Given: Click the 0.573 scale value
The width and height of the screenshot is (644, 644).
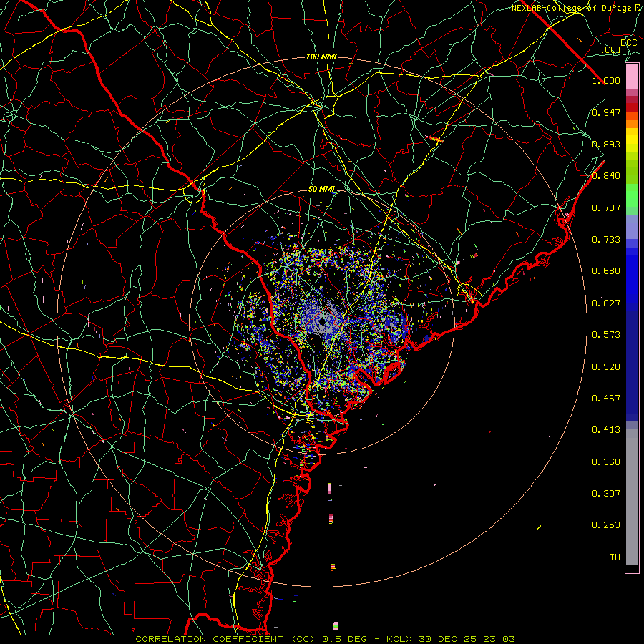Looking at the screenshot, I should click(x=606, y=335).
